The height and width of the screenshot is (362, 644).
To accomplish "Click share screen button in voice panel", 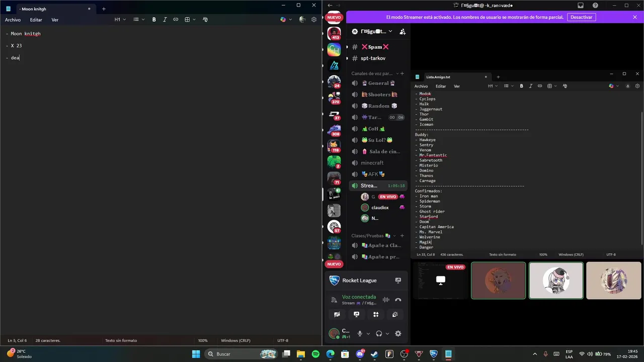I will tap(357, 314).
